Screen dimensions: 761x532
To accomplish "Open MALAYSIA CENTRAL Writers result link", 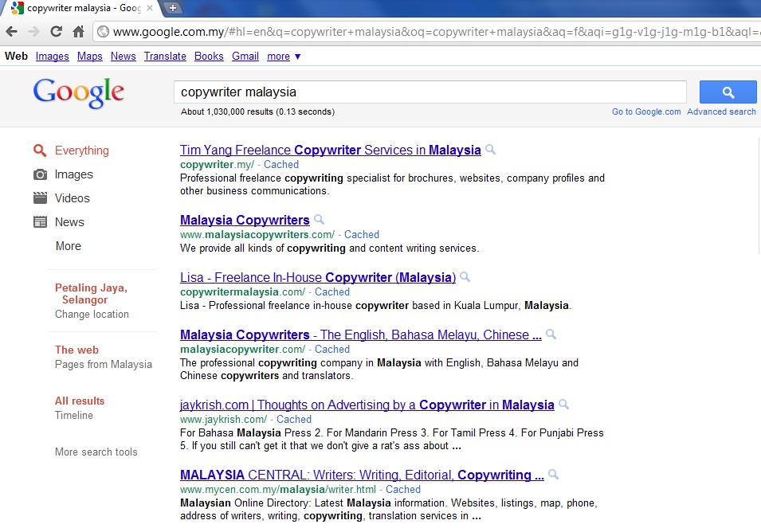I will pos(362,475).
